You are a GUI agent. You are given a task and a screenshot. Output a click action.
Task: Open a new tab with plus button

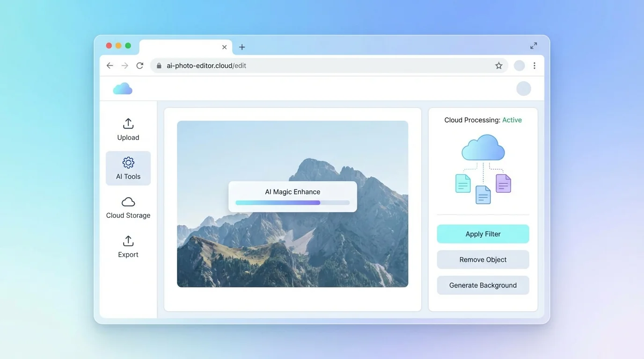point(242,47)
